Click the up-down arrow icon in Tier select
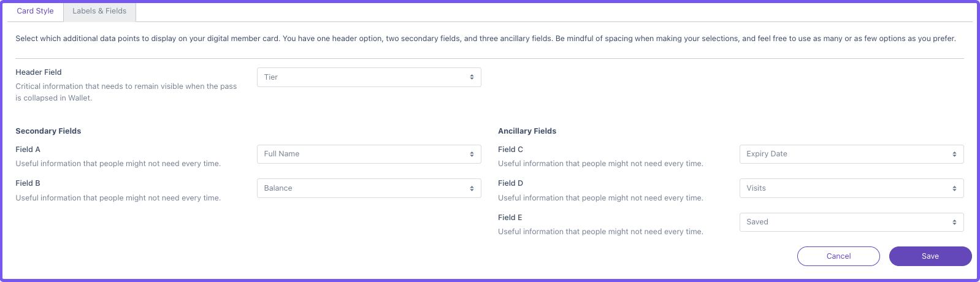 [x=472, y=77]
